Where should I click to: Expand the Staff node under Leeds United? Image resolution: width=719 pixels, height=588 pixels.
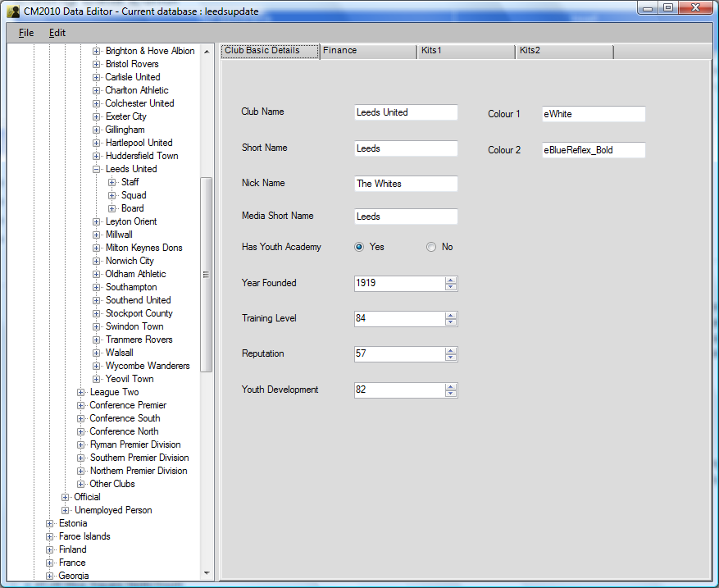coord(111,182)
